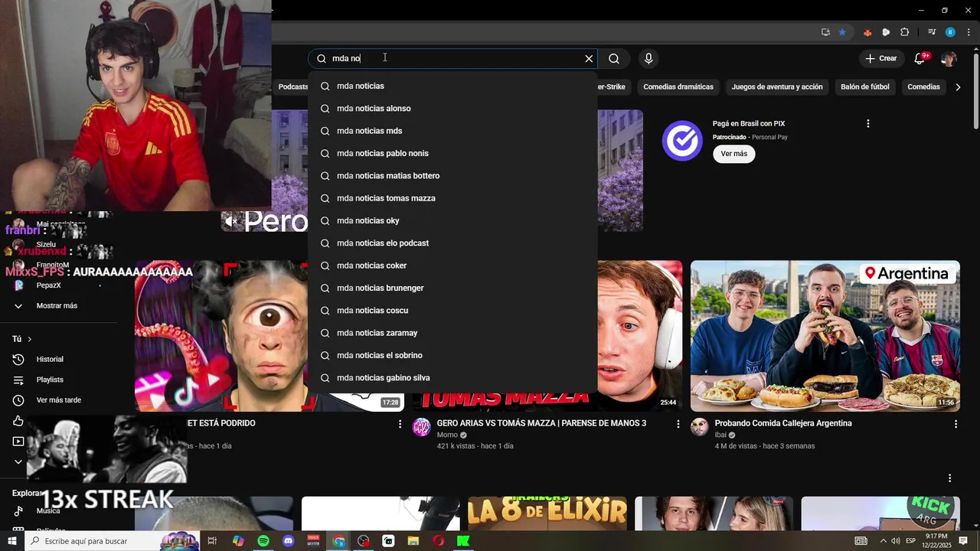Choose suggestion 'mda noticias coscu'
The image size is (980, 551).
coord(452,311)
